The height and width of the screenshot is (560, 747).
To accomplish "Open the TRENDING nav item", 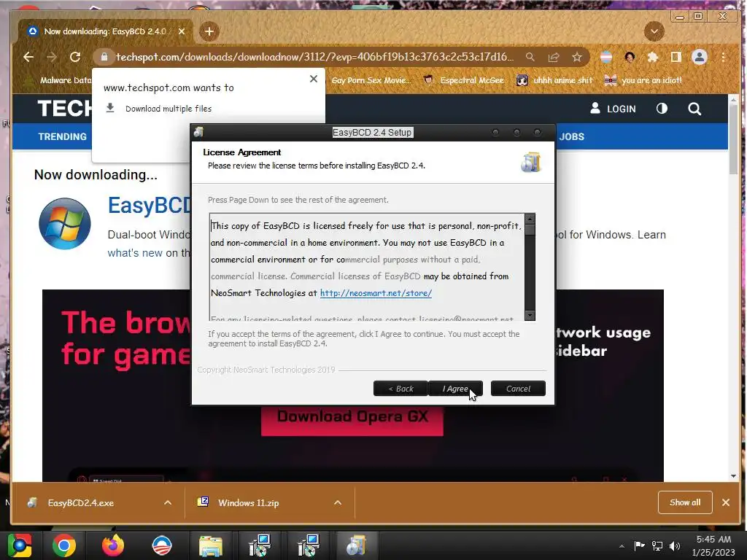I will 63,136.
